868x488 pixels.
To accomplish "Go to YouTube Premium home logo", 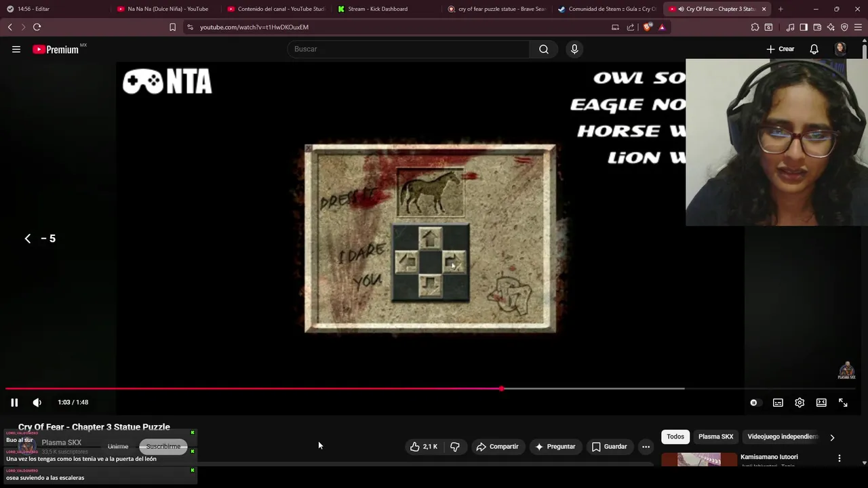I will click(56, 49).
